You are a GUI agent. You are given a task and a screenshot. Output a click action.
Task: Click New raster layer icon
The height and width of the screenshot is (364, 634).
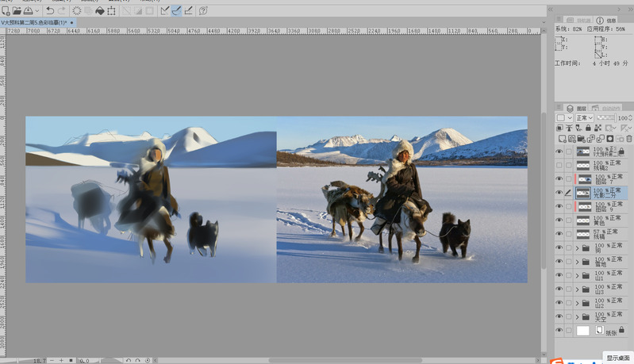click(562, 139)
